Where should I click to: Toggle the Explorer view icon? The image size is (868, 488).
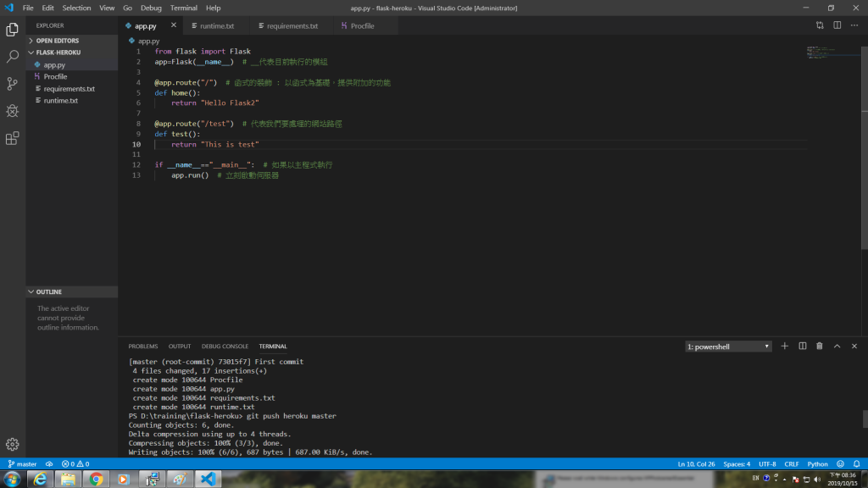point(12,30)
